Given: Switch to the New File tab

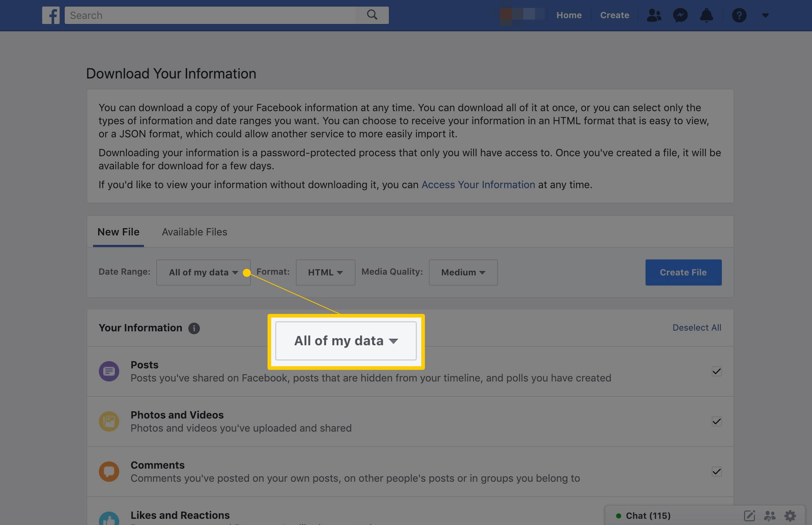Looking at the screenshot, I should [x=118, y=232].
